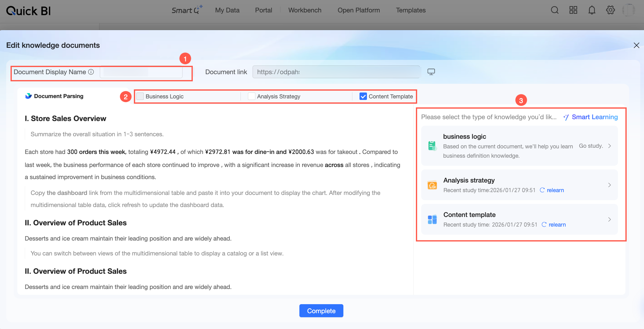Open the Smart Q menu item

pyautogui.click(x=187, y=10)
